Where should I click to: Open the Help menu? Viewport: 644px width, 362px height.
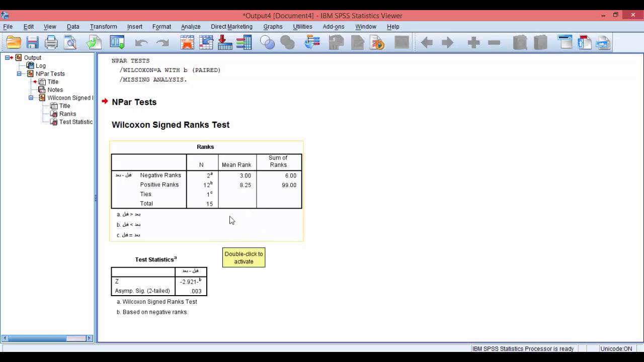click(x=393, y=27)
